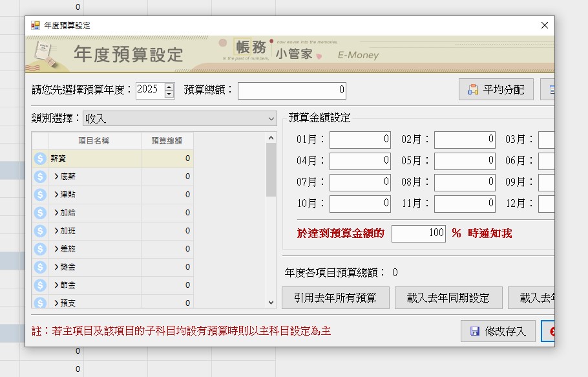This screenshot has height=377, width=588.
Task: Click the 載入去年同期設定 button
Action: (448, 298)
